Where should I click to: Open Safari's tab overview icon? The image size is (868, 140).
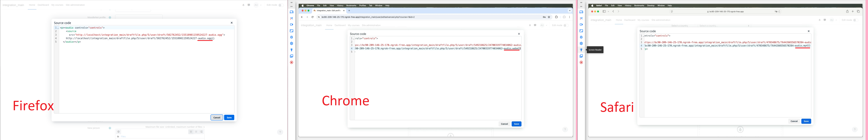click(858, 11)
